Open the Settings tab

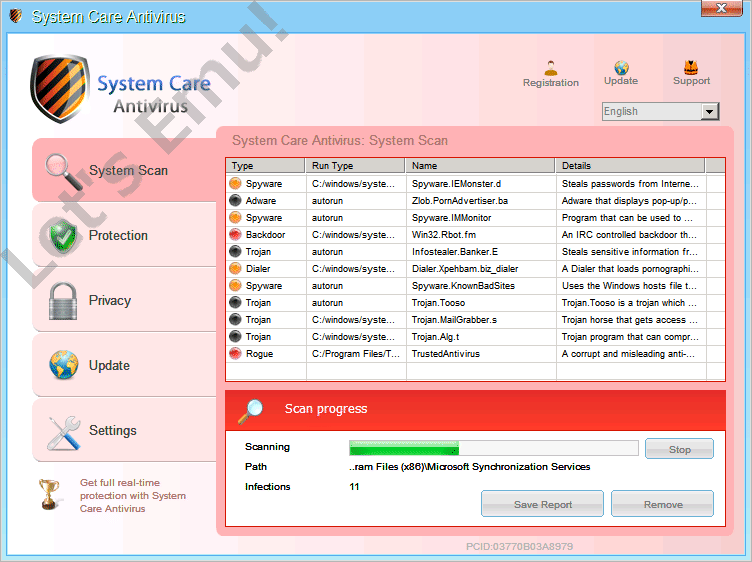click(x=125, y=431)
